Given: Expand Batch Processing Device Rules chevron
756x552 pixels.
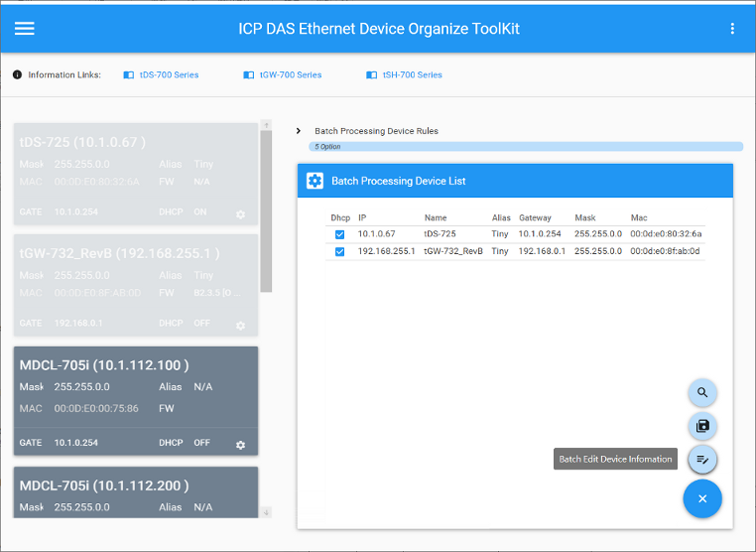Looking at the screenshot, I should click(x=299, y=131).
